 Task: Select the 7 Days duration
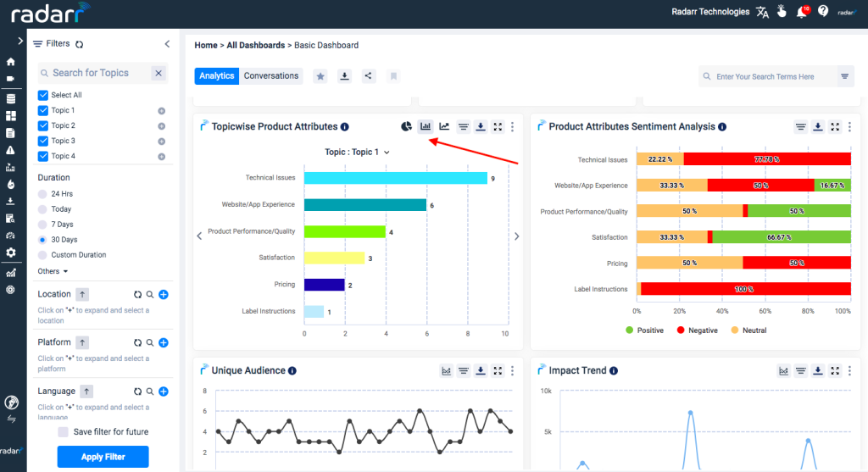(x=42, y=225)
